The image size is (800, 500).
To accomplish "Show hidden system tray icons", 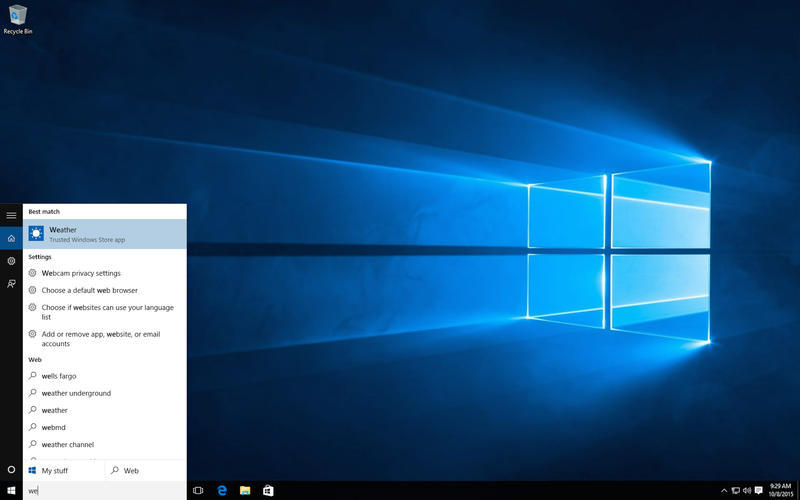I will pos(724,491).
